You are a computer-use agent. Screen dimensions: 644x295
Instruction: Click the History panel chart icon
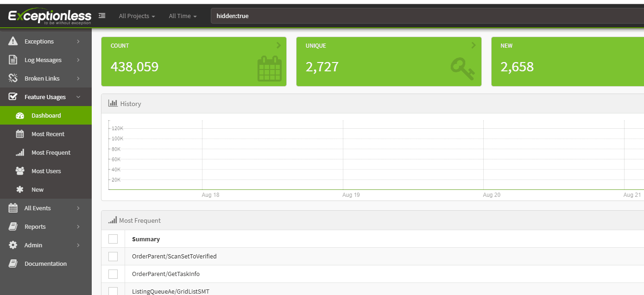(x=113, y=103)
